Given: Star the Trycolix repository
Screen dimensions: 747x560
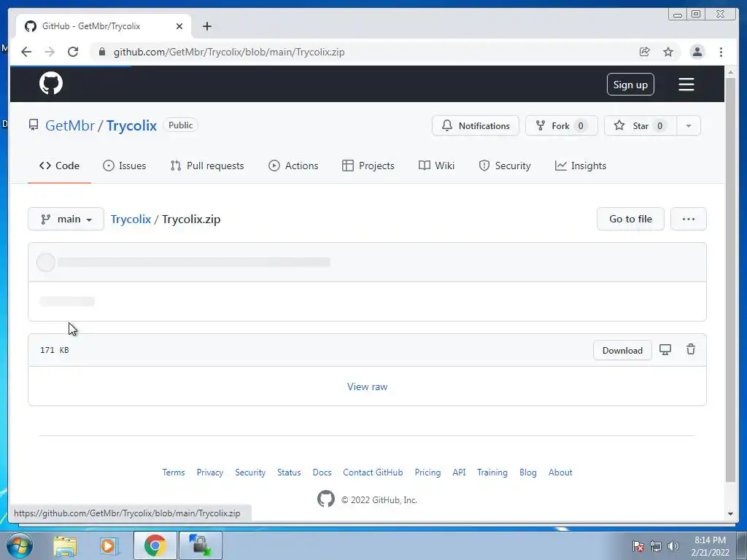Looking at the screenshot, I should click(x=640, y=125).
